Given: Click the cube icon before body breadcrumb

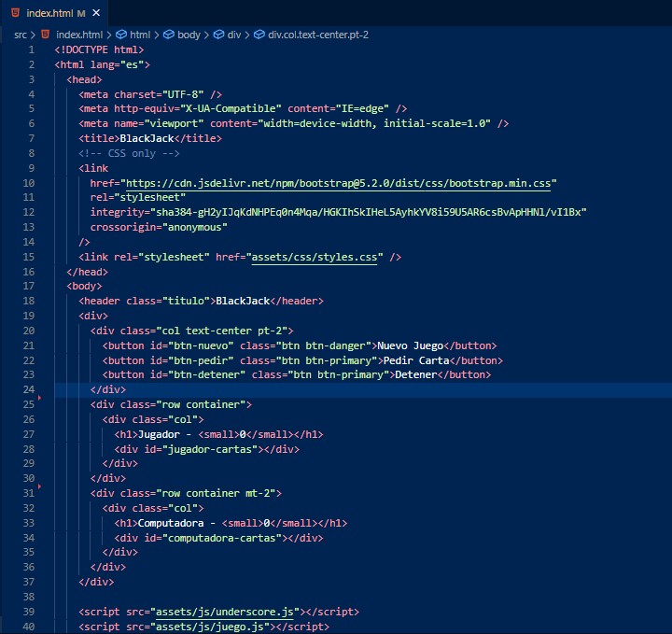Looking at the screenshot, I should (x=169, y=35).
